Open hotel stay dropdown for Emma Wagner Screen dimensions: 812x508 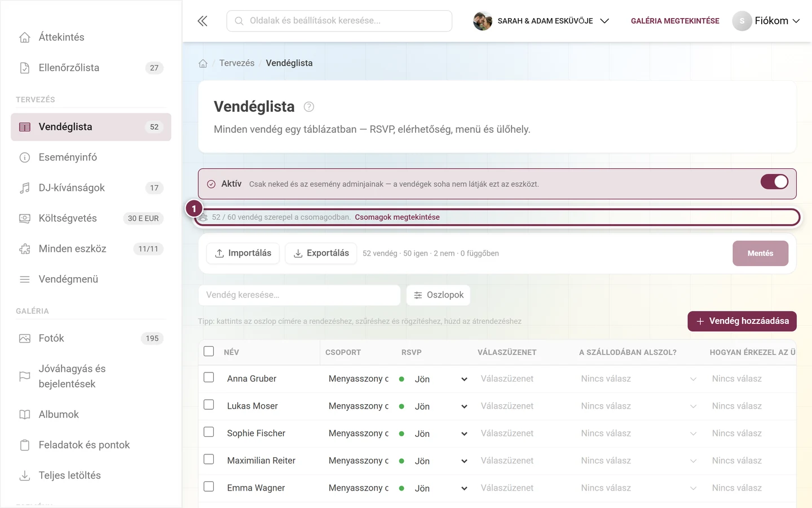[x=639, y=488]
